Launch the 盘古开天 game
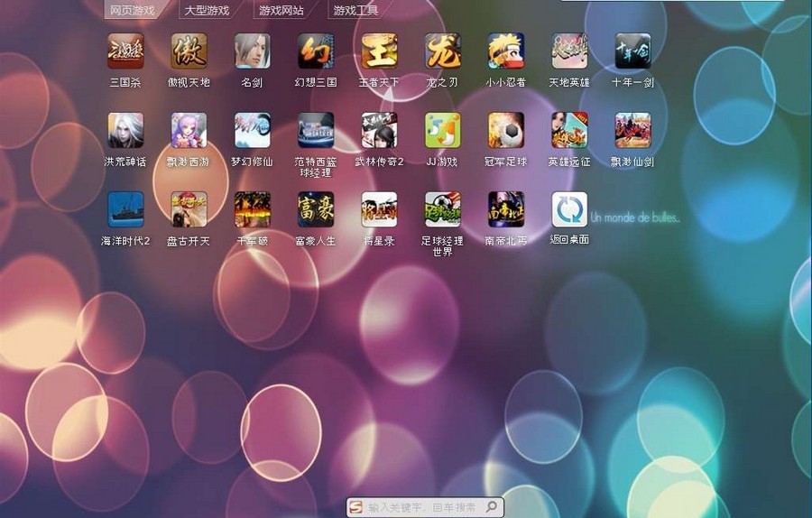 click(x=189, y=209)
